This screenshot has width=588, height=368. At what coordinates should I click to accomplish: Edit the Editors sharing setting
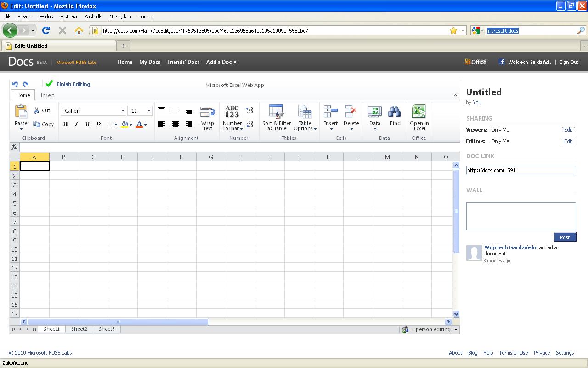pos(568,141)
